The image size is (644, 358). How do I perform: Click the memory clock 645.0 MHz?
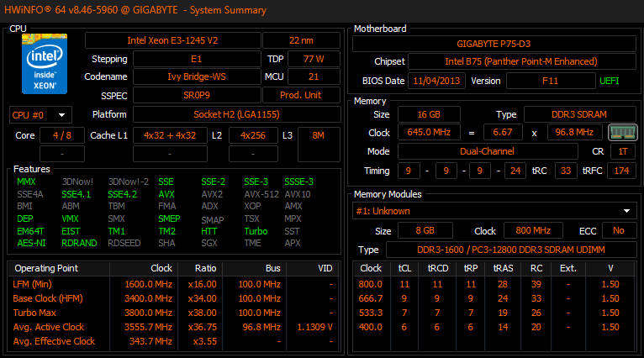[429, 132]
